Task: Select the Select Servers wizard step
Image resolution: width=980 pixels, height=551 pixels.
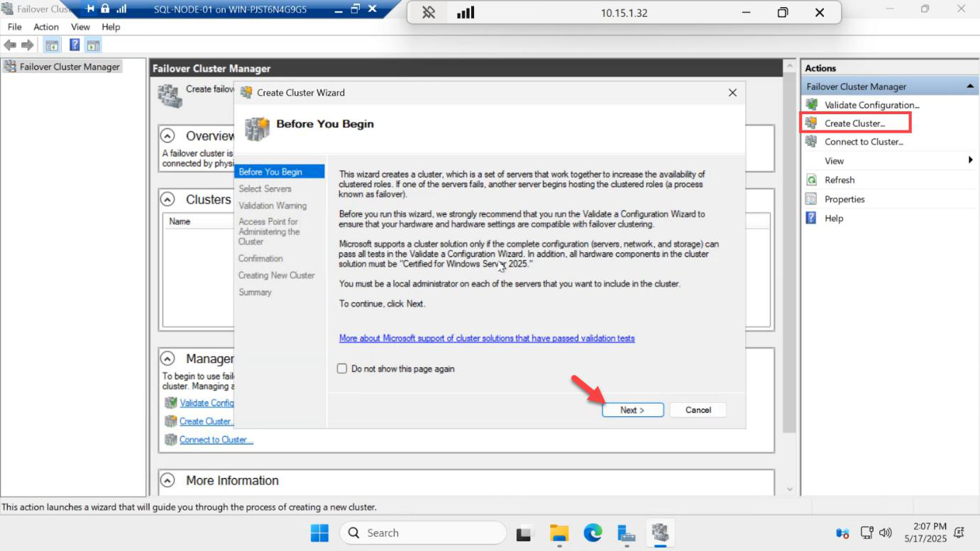Action: tap(265, 189)
